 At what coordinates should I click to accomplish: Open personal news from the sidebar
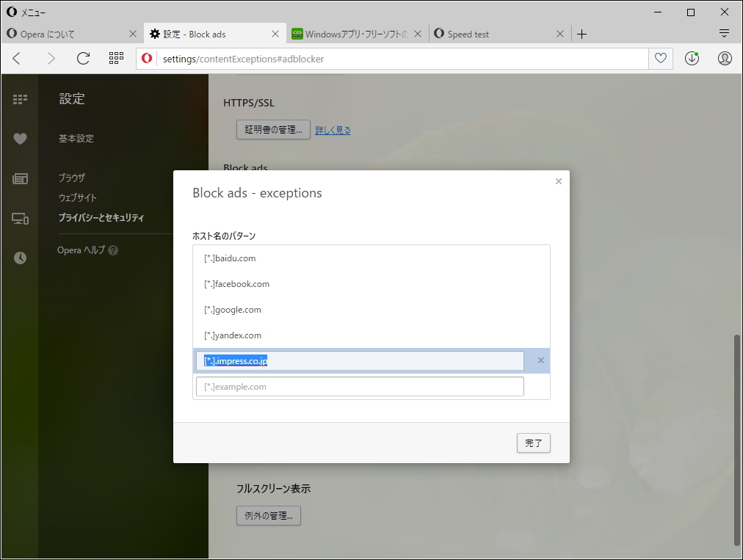click(19, 178)
